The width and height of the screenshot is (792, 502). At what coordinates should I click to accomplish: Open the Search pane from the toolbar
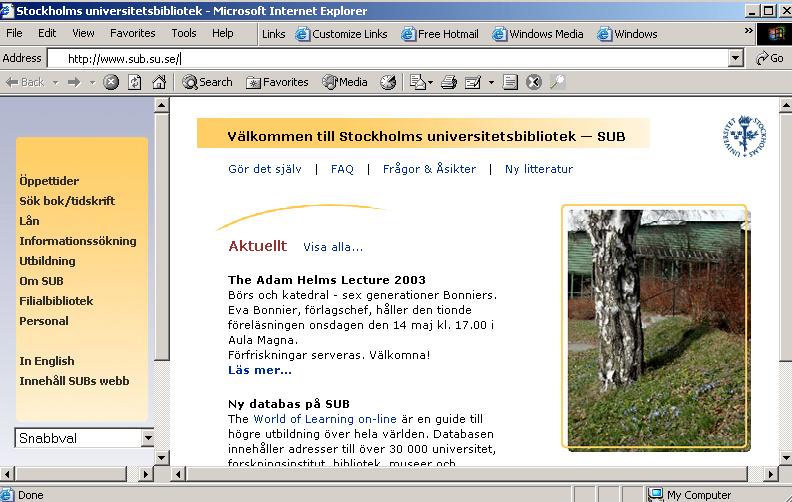207,82
